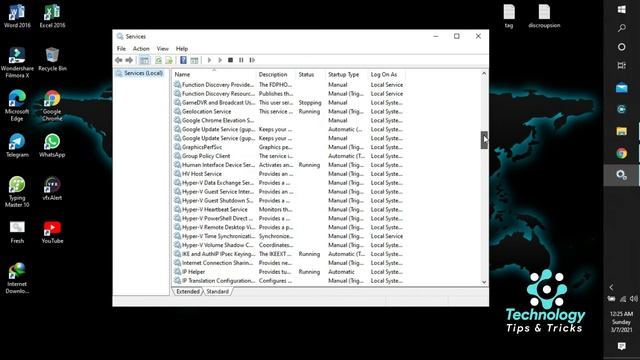Select GameDVR and Broadcast User service

[289, 102]
